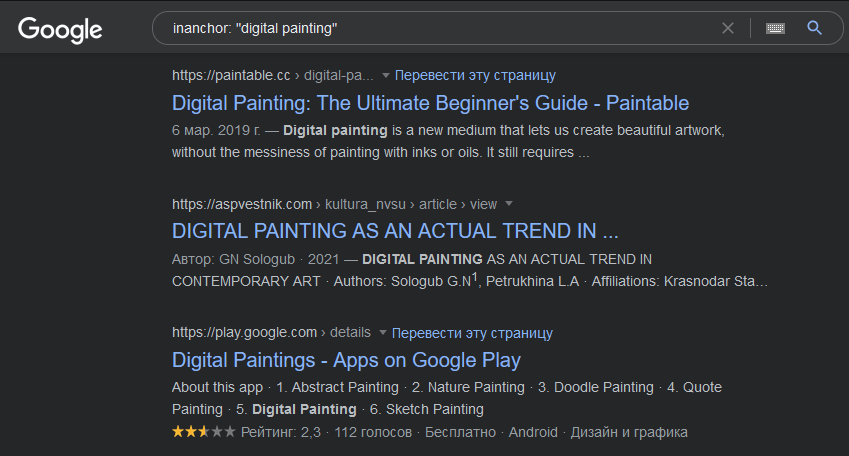Open Digital Painting Ultimate Beginner's Guide link
849x456 pixels.
coord(430,103)
